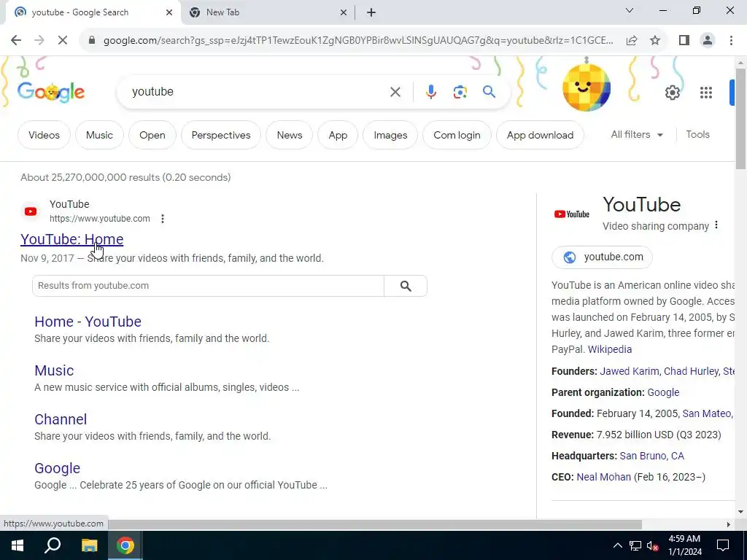
Task: Open Windows taskbar search
Action: pos(53,545)
